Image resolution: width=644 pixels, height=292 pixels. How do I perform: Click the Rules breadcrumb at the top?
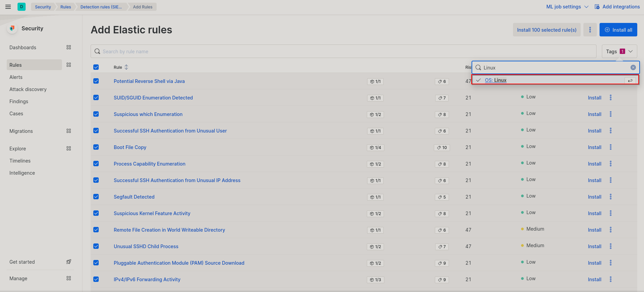tap(66, 7)
